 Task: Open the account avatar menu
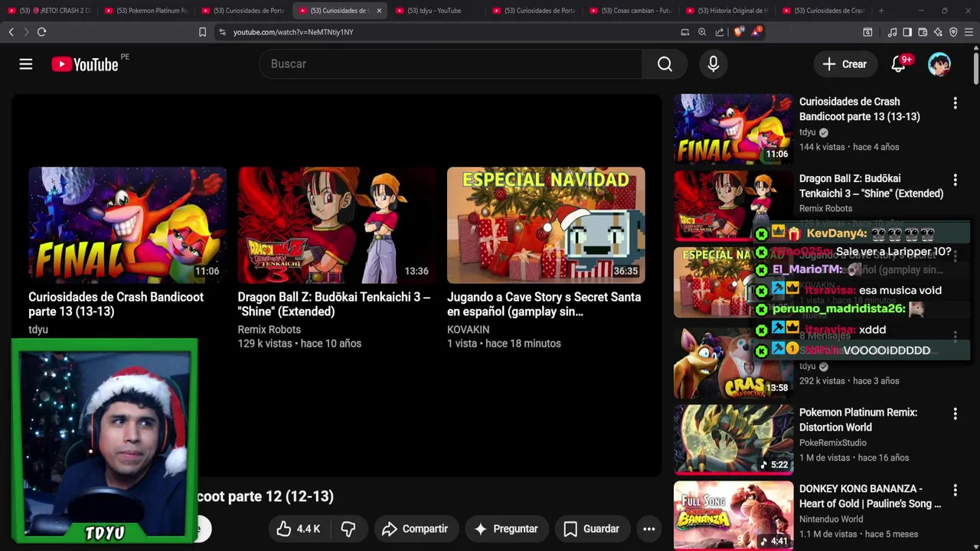point(939,64)
